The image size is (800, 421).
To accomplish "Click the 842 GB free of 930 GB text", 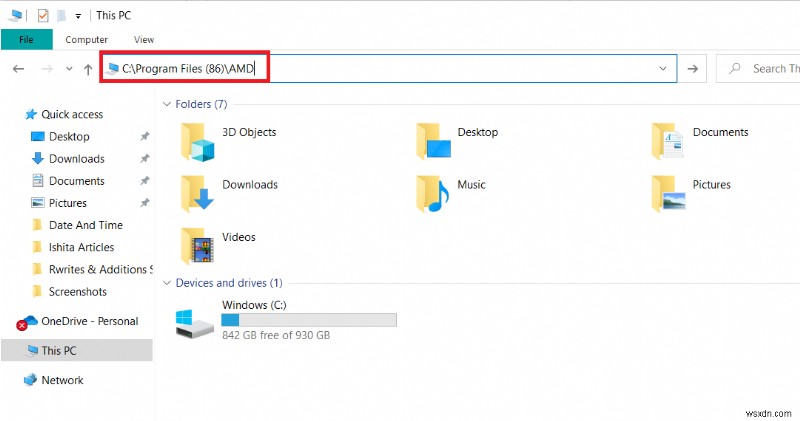I will coord(276,335).
